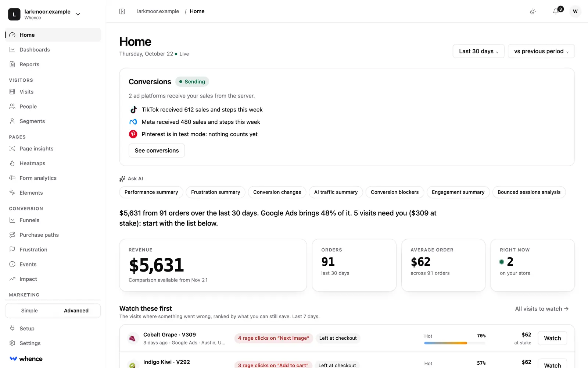Open Segments in the sidebar
Viewport: 588px width, 368px height.
point(53,121)
